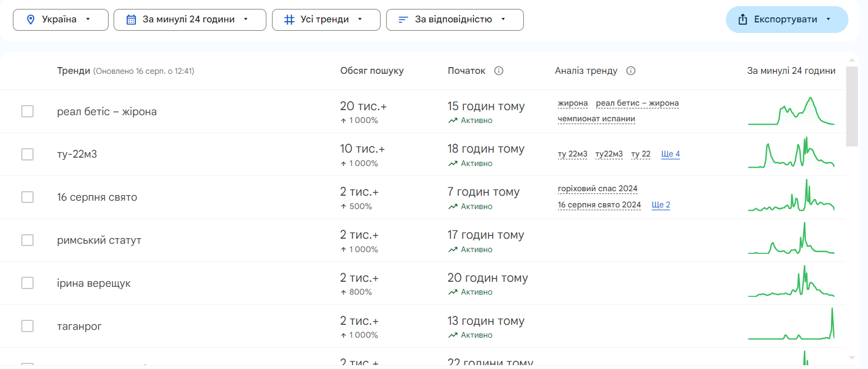Click the vertical scrollbar thumb

(852, 106)
